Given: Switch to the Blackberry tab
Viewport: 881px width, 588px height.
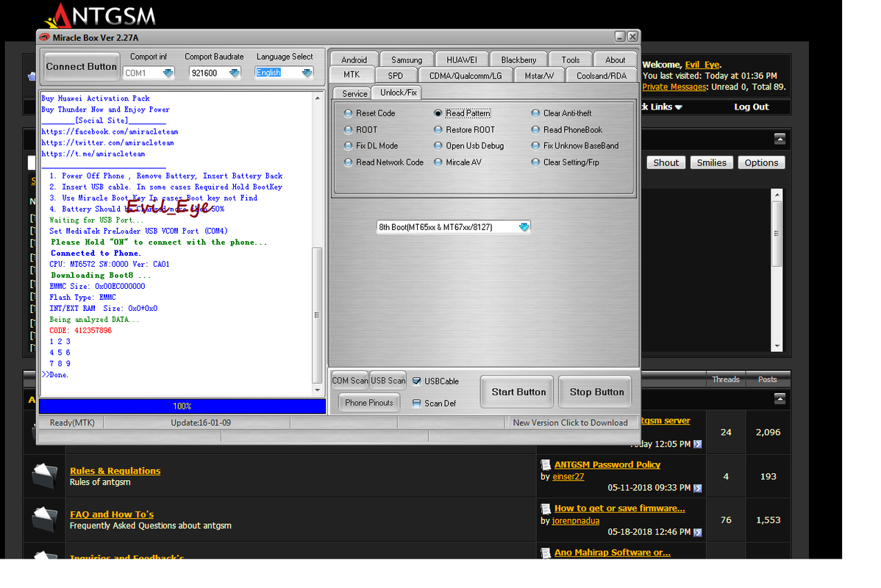Looking at the screenshot, I should (518, 60).
